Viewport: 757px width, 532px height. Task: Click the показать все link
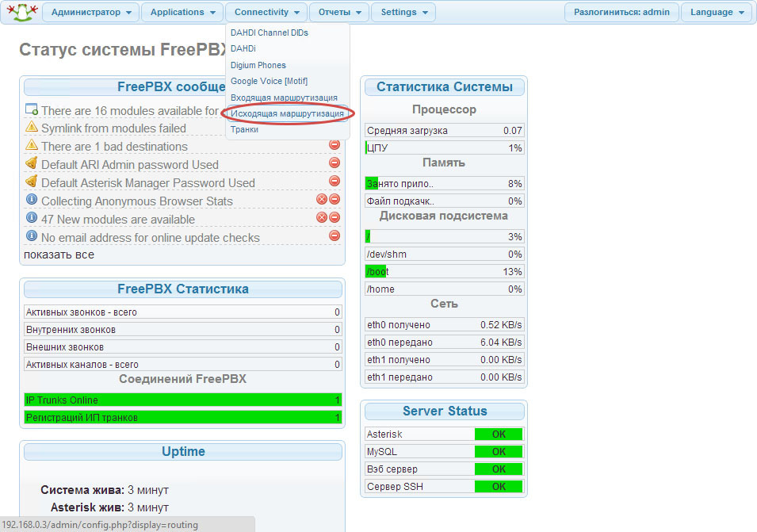click(59, 255)
